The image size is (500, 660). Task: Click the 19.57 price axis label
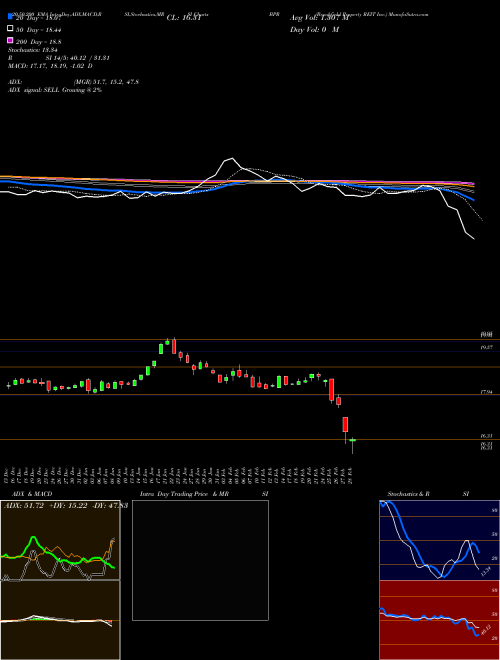coord(487,348)
